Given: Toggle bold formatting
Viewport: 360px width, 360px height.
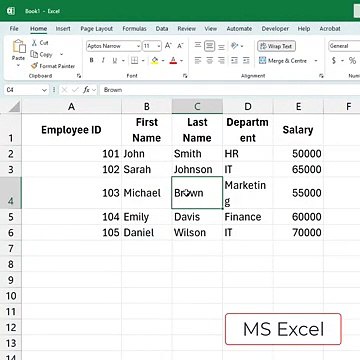Looking at the screenshot, I should tap(91, 60).
